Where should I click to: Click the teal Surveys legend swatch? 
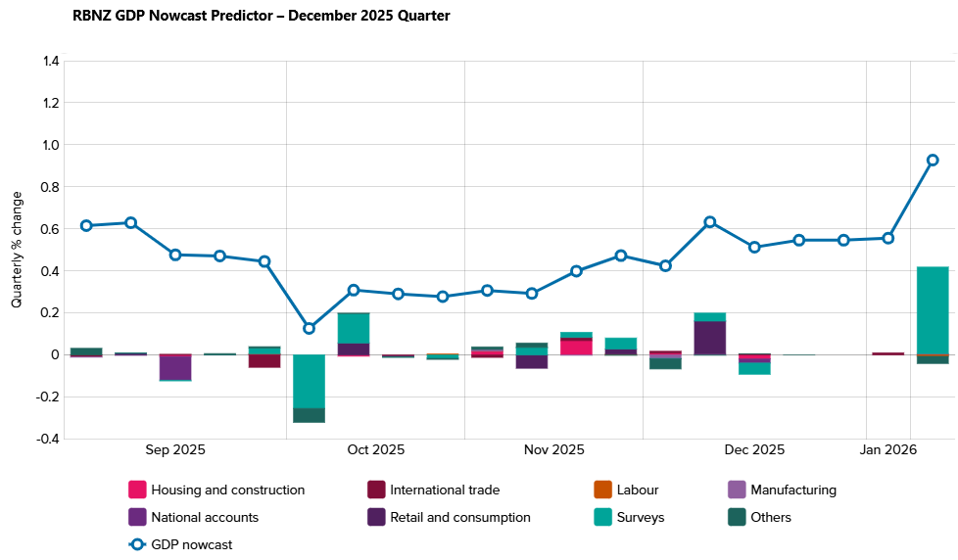click(x=602, y=517)
